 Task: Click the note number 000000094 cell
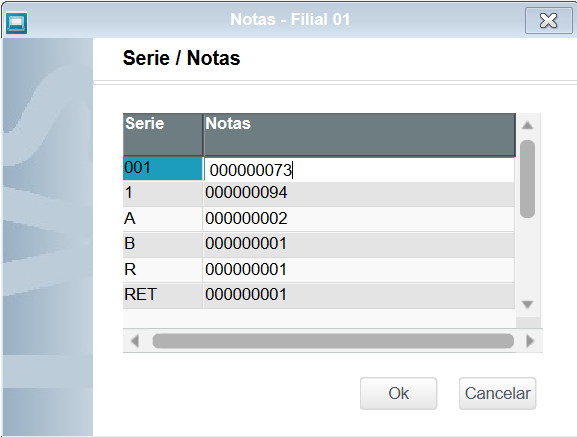358,193
